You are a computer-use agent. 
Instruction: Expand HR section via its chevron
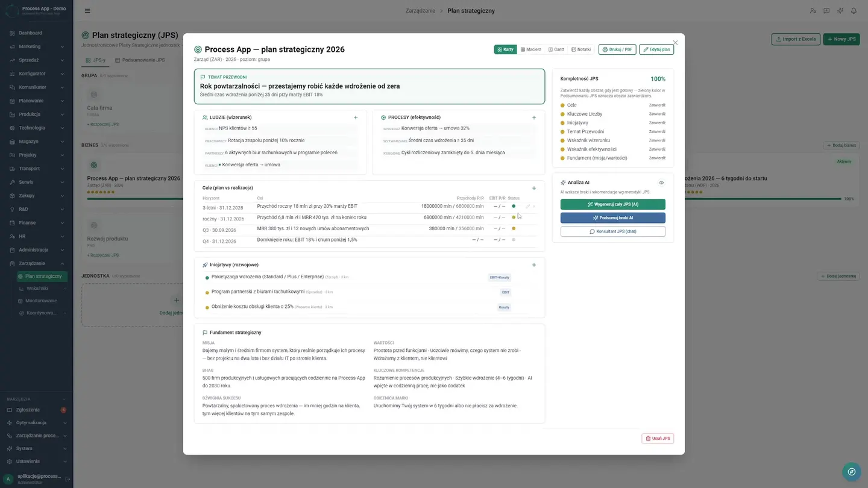[62, 236]
